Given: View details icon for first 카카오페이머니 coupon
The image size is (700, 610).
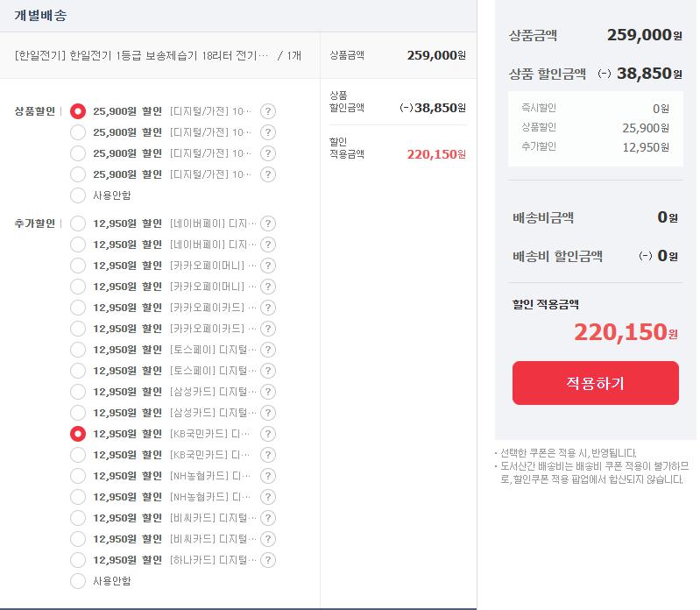Looking at the screenshot, I should tap(268, 266).
